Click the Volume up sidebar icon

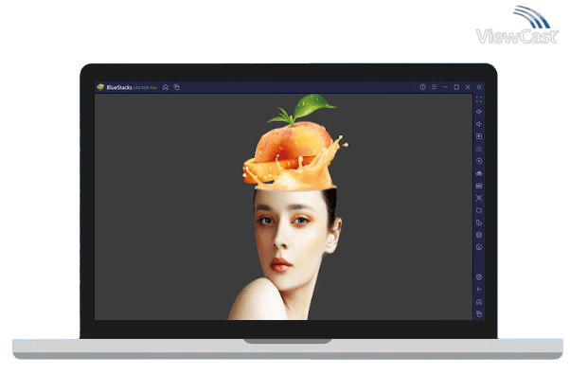tap(479, 112)
